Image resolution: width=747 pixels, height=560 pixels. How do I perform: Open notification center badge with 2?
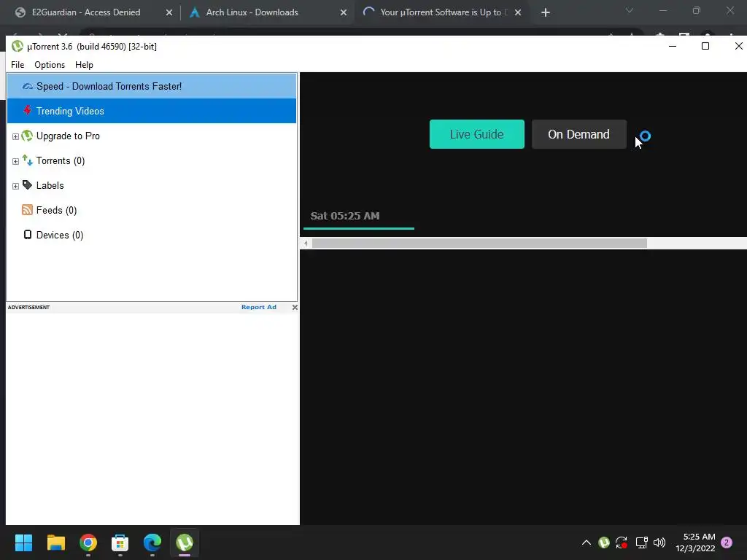727,542
